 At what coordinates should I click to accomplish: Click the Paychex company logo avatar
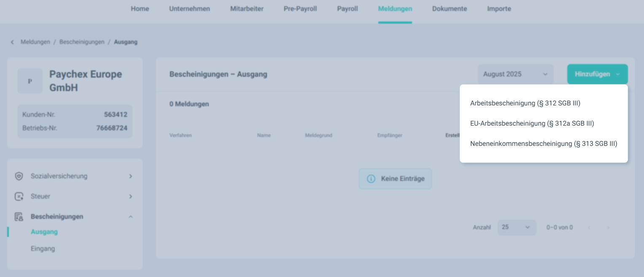tap(30, 81)
